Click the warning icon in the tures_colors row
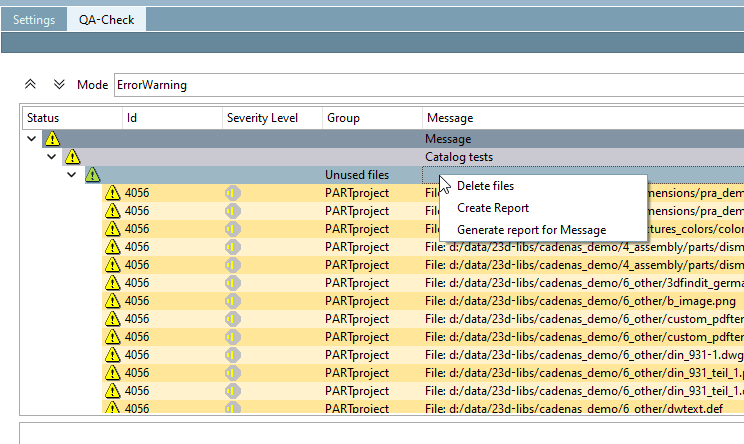Viewport: 744px width, 444px height. click(x=112, y=229)
